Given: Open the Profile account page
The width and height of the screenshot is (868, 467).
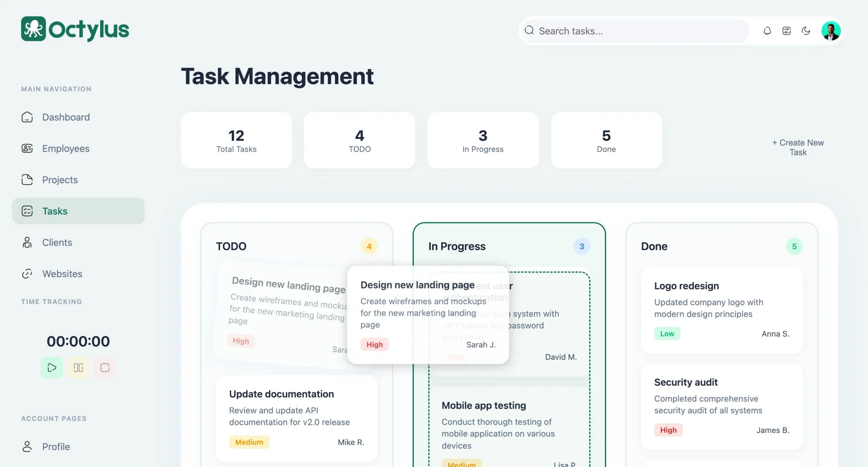Looking at the screenshot, I should click(x=56, y=446).
